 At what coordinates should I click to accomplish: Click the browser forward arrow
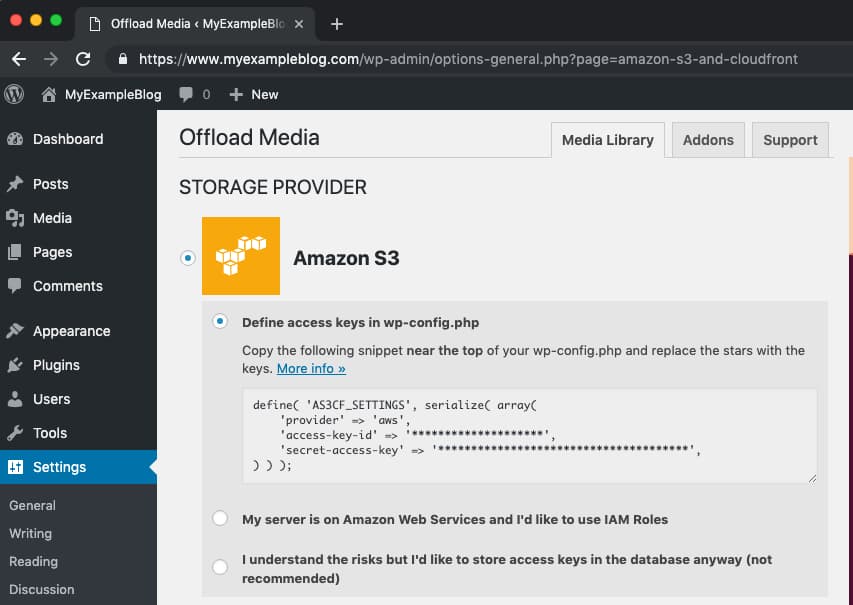(x=51, y=59)
